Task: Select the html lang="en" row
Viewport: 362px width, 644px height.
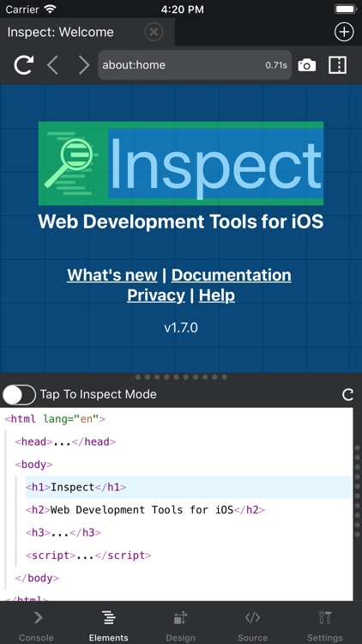Action: [x=55, y=419]
